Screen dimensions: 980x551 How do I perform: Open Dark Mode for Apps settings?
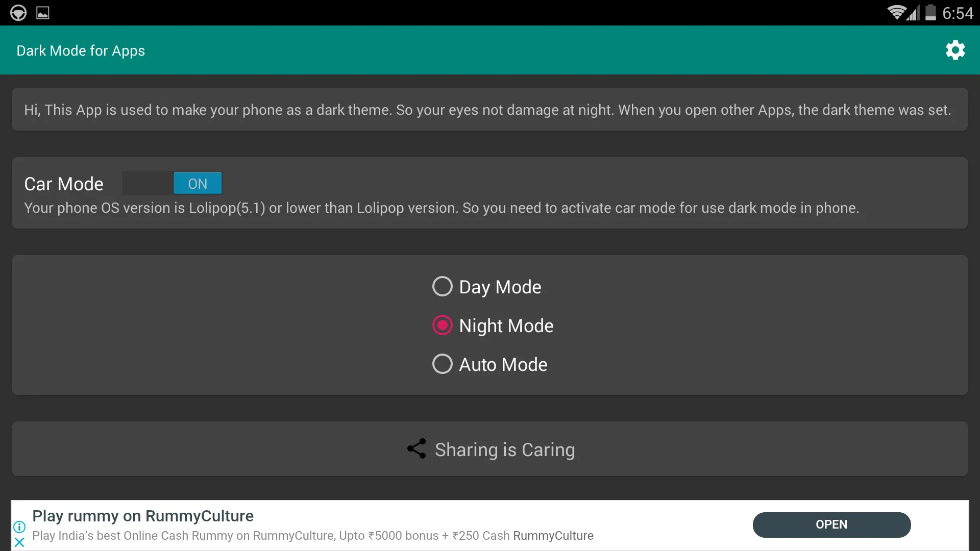tap(955, 50)
